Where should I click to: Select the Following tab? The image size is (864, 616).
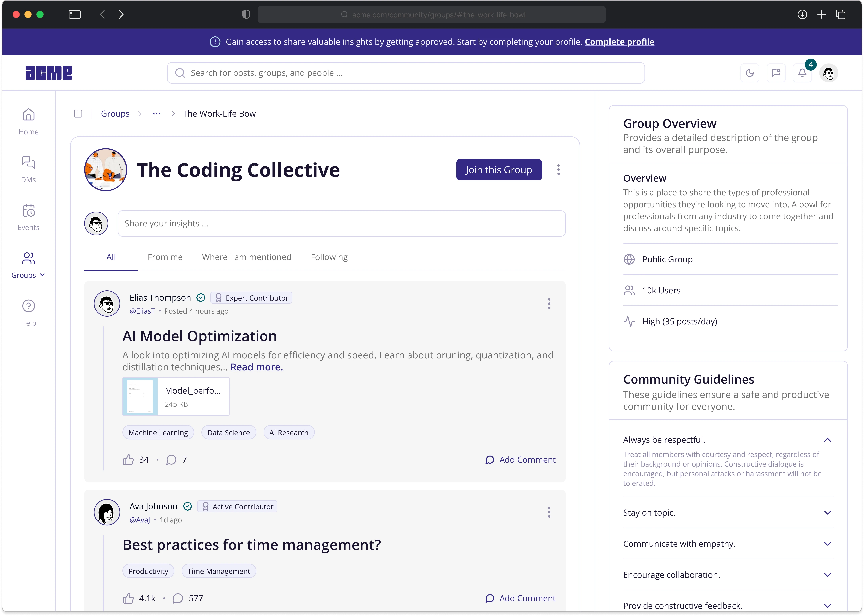click(329, 257)
